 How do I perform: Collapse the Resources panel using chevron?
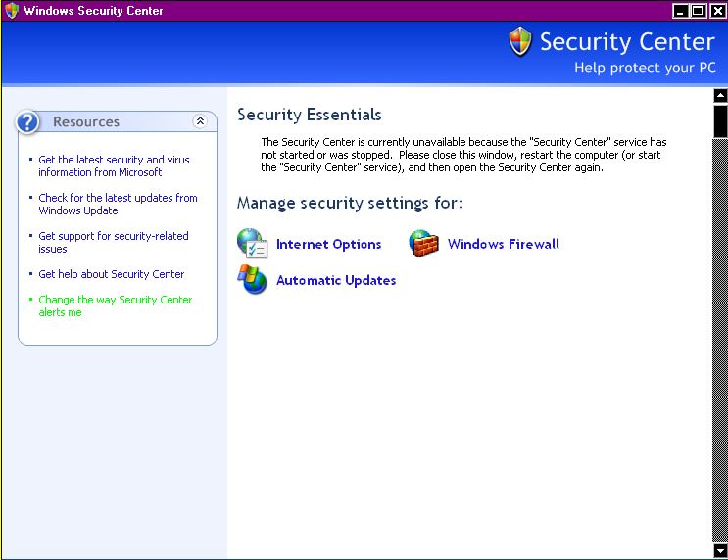tap(200, 121)
